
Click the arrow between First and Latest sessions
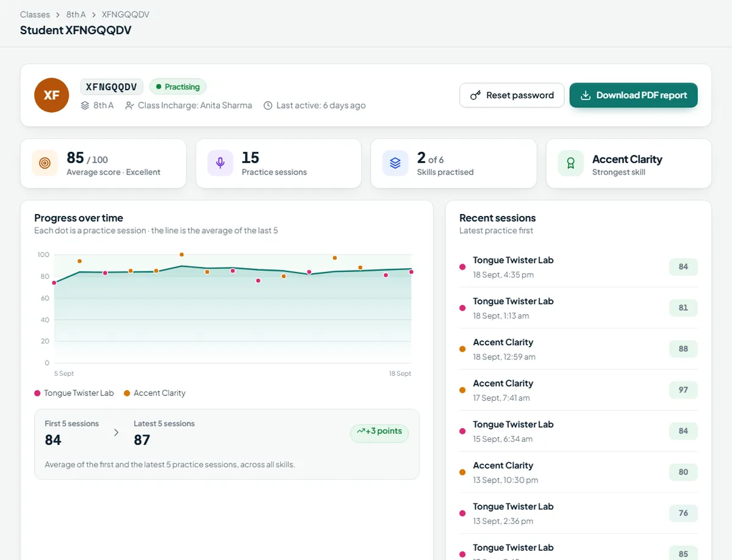(117, 433)
